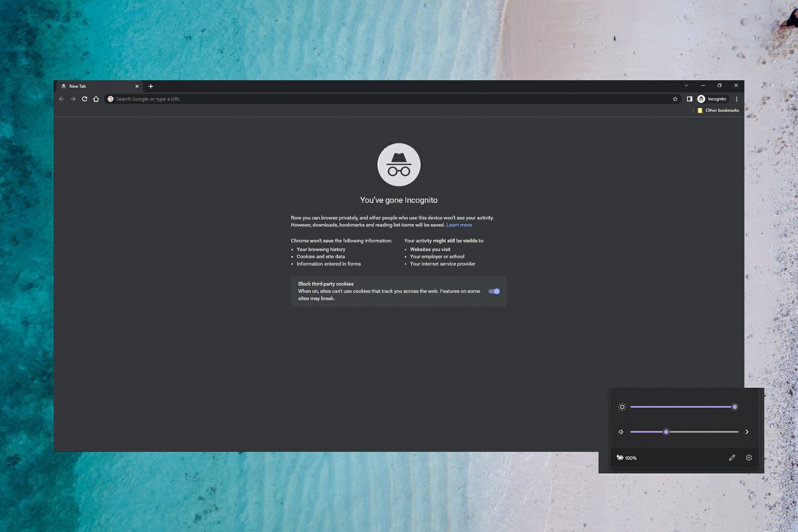The height and width of the screenshot is (532, 798).
Task: Click 'Information entered in forms' bullet
Action: (x=329, y=264)
